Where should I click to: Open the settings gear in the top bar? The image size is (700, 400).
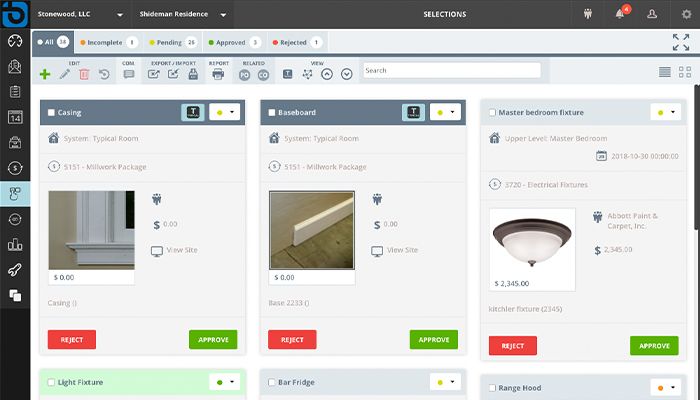point(686,14)
